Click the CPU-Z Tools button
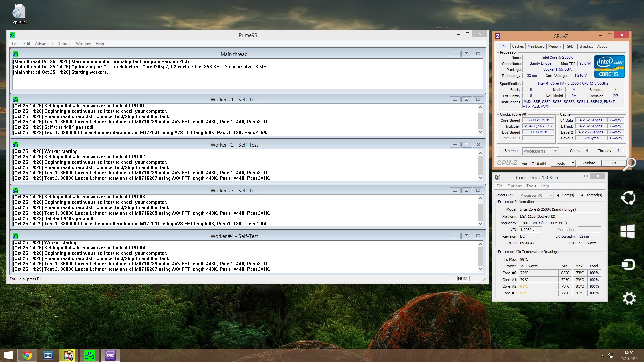 click(x=560, y=163)
